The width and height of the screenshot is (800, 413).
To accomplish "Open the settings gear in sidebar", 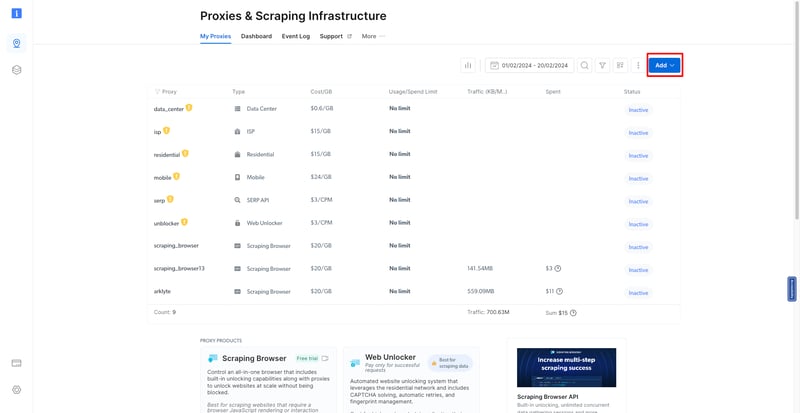I will tap(17, 389).
